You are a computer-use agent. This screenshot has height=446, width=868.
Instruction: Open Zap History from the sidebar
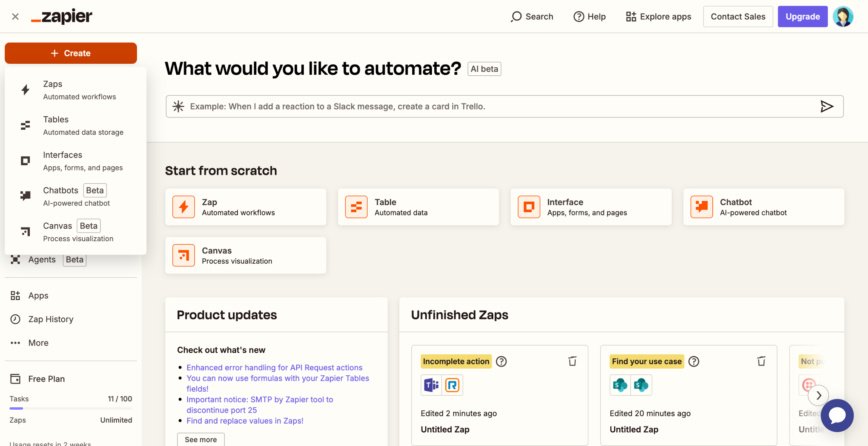[x=50, y=319]
